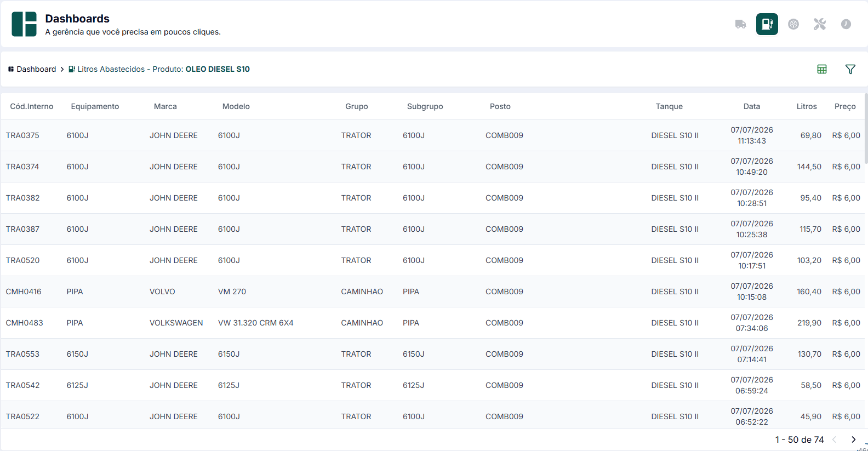Sort by the Litros column header

[807, 106]
